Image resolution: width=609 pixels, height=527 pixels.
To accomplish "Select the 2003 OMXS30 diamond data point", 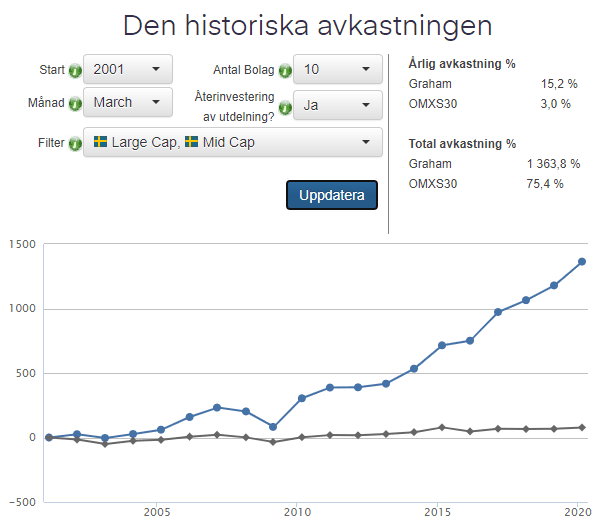I will click(x=105, y=444).
